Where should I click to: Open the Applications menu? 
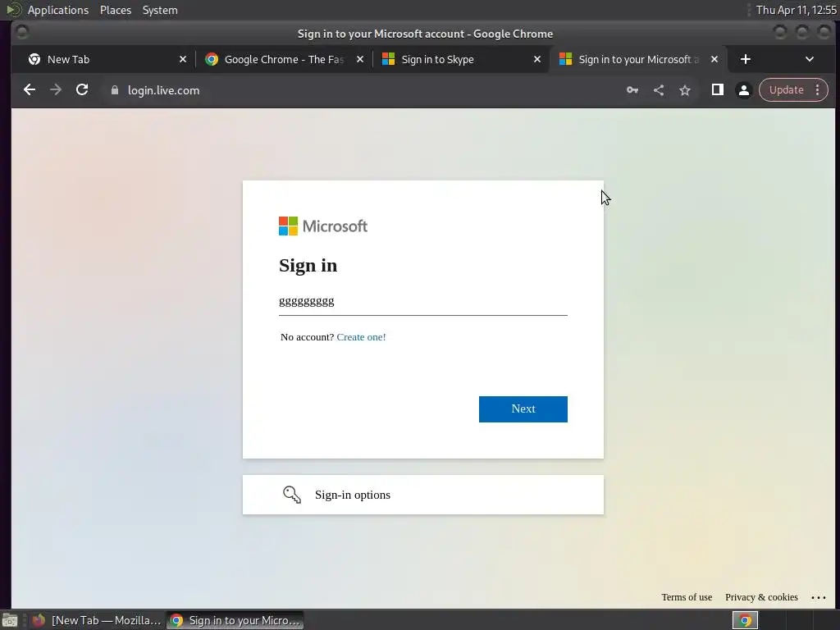[x=58, y=10]
